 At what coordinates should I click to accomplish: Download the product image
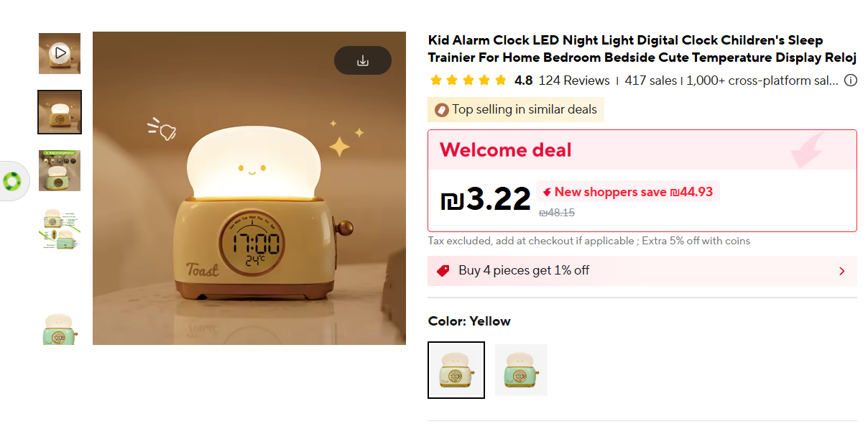[363, 60]
